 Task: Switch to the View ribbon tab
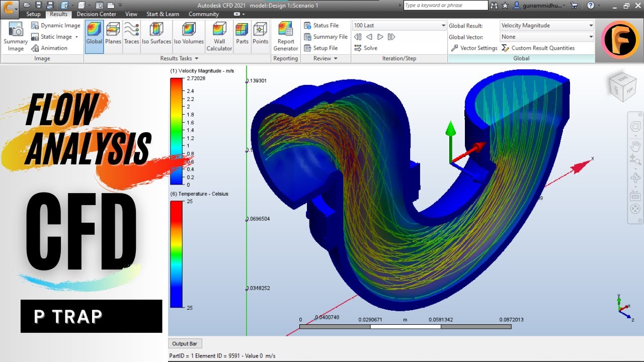(131, 14)
